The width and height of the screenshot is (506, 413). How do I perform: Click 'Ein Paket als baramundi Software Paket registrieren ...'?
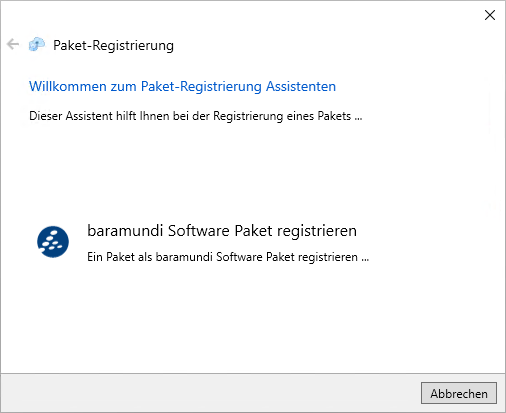point(228,257)
